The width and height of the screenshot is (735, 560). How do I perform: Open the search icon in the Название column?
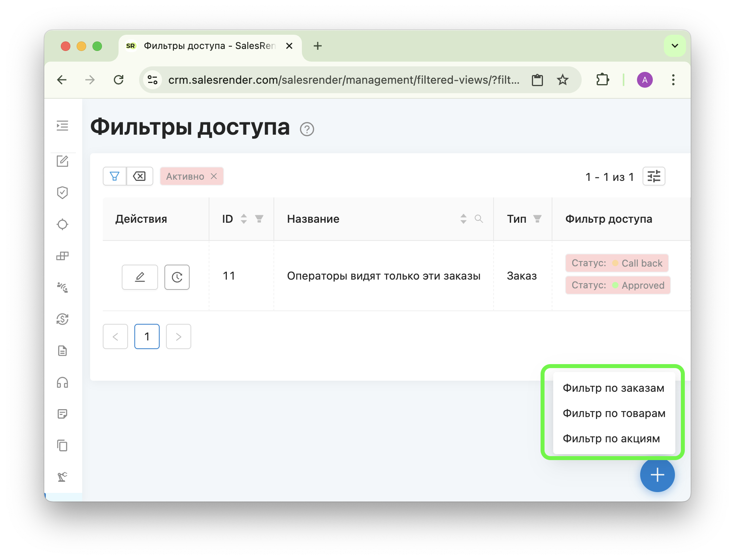click(x=479, y=219)
